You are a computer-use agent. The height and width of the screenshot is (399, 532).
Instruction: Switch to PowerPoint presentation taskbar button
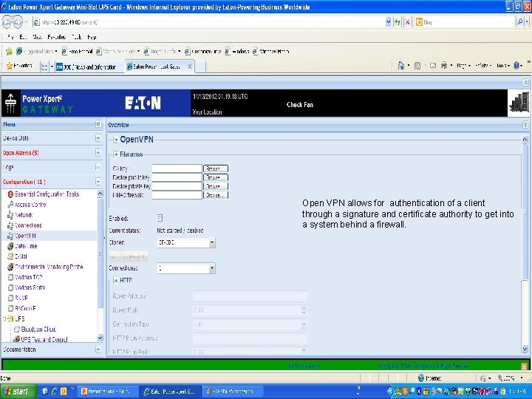(x=107, y=392)
